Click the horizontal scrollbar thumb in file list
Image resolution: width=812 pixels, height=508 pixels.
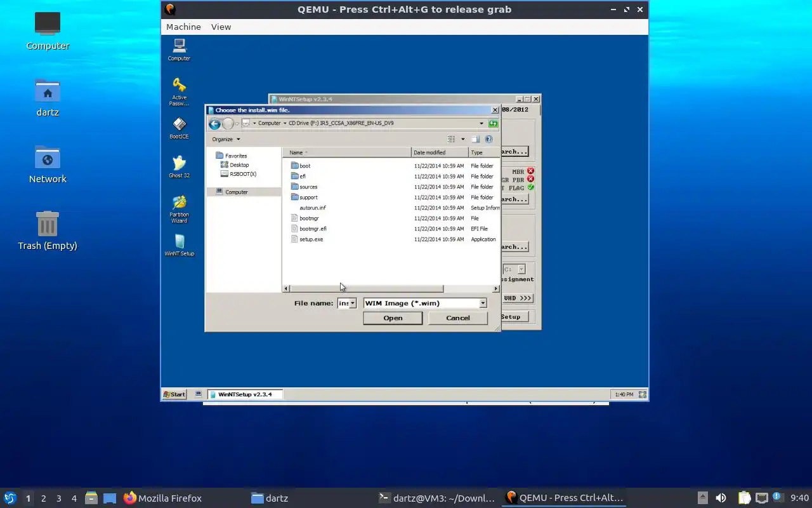pyautogui.click(x=367, y=289)
